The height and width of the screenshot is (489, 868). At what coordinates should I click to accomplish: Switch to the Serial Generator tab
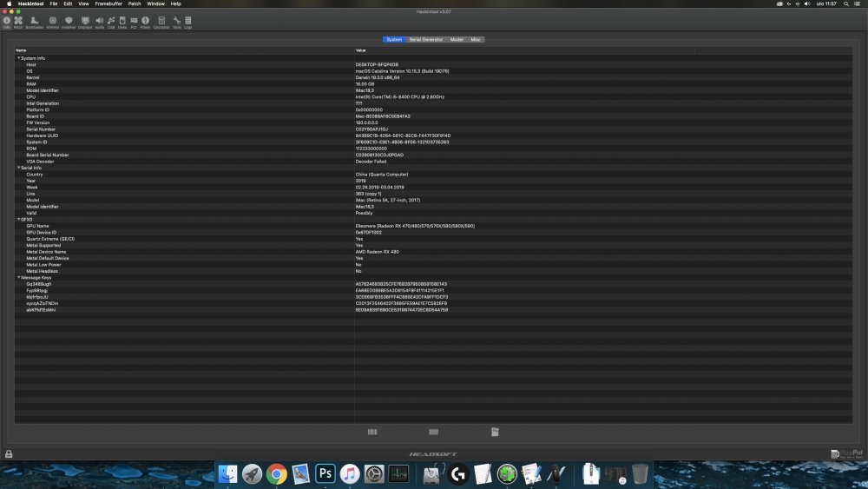(425, 39)
